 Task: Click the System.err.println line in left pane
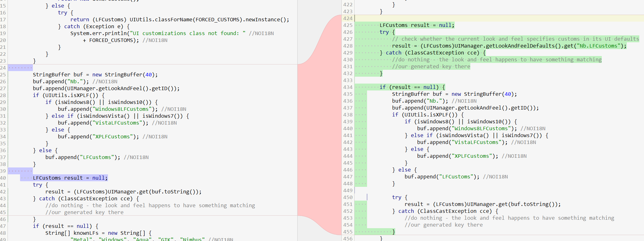point(172,33)
